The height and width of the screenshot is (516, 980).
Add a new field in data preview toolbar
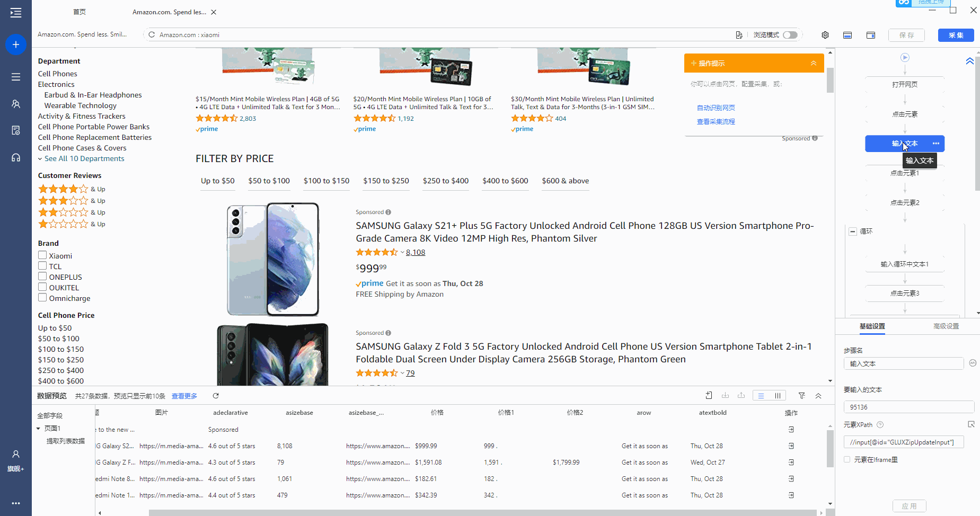(709, 396)
